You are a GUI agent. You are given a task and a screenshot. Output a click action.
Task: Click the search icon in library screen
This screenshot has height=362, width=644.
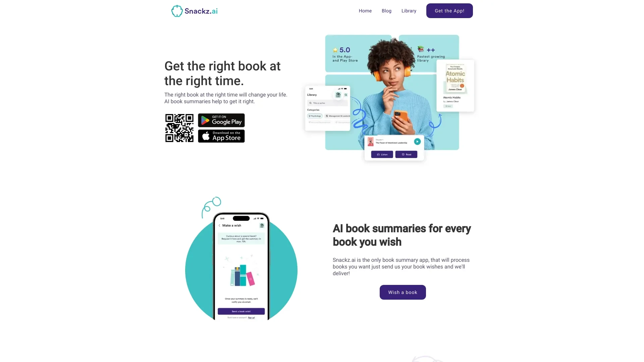click(x=346, y=95)
